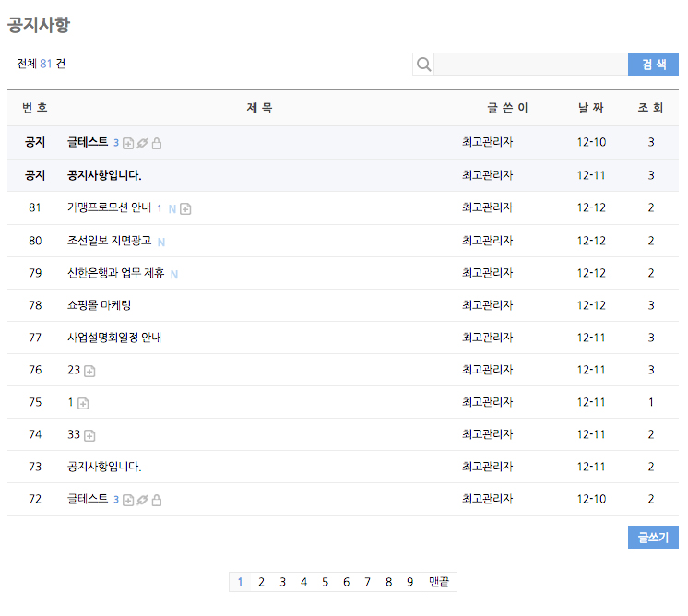The image size is (688, 616).
Task: Click the attachment icon on post 75
Action: 83,403
